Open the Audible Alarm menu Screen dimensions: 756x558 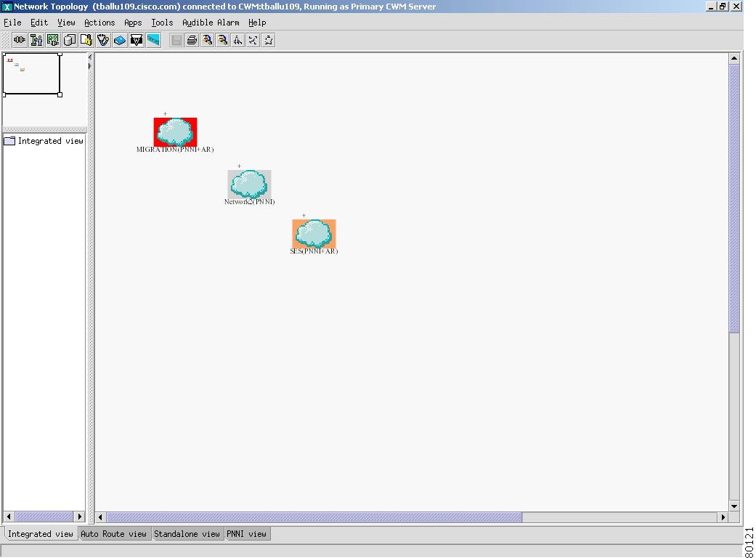211,23
